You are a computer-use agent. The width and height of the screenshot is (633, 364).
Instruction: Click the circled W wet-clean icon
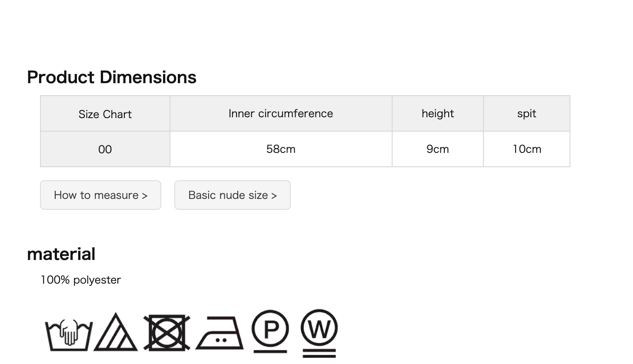coord(319,333)
